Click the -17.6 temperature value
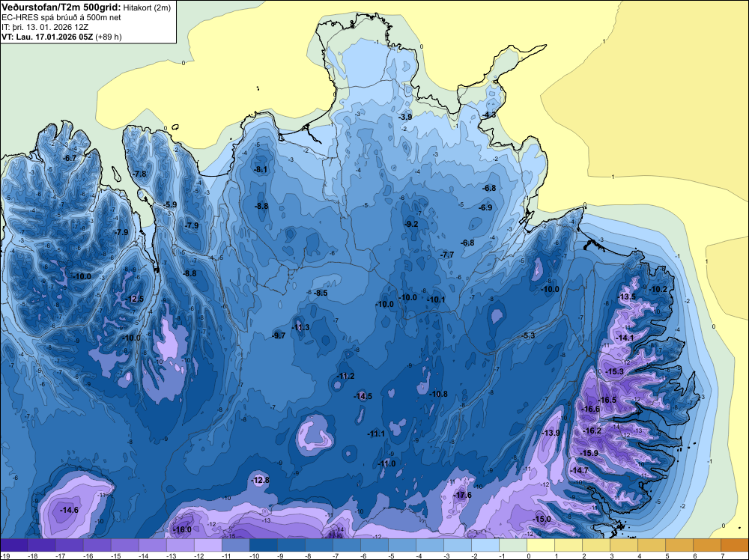Viewport: 749px width, 560px height. pos(462,495)
